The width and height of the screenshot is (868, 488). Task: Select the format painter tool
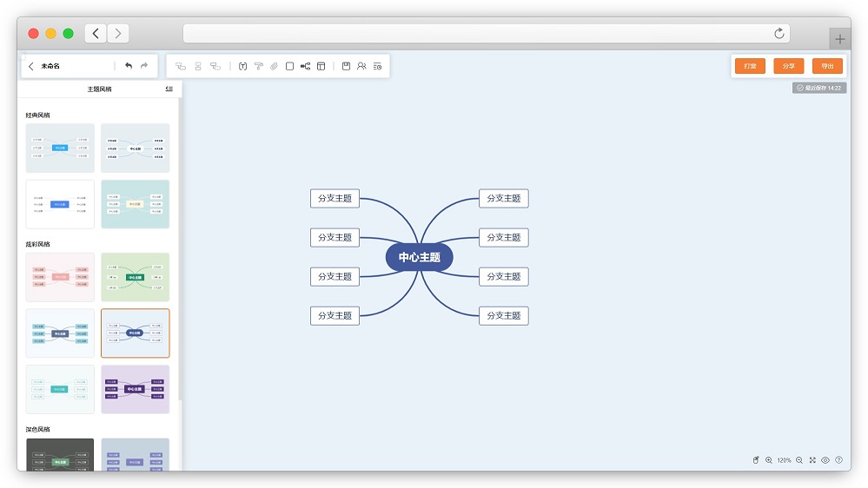coord(258,66)
